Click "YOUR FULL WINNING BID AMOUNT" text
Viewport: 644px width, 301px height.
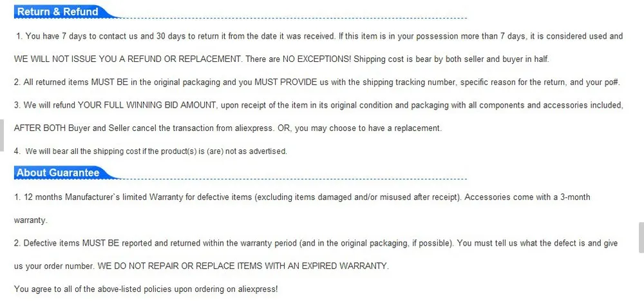click(x=147, y=105)
